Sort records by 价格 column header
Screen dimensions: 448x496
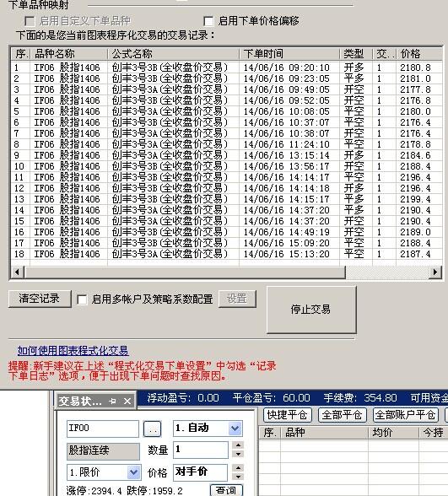(x=419, y=54)
